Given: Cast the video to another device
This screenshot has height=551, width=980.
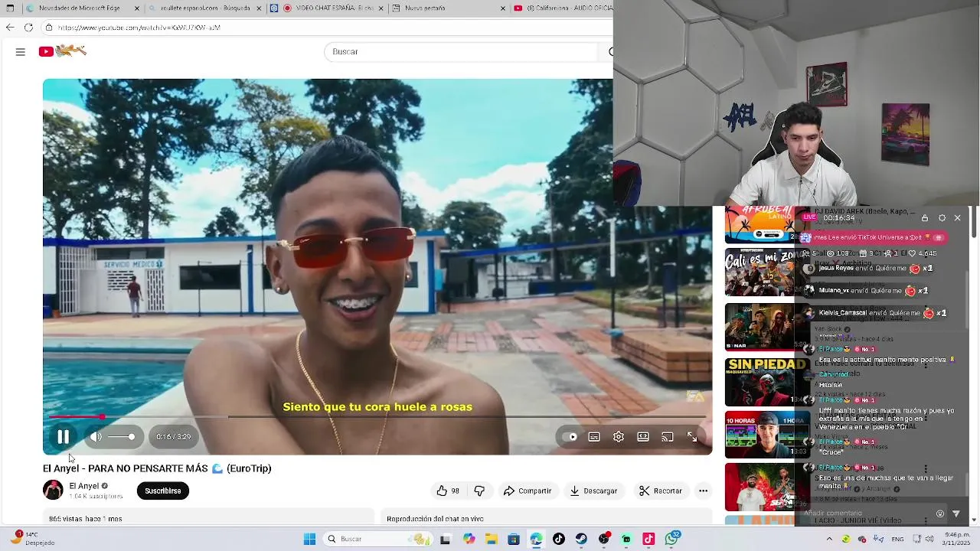Looking at the screenshot, I should pos(668,437).
